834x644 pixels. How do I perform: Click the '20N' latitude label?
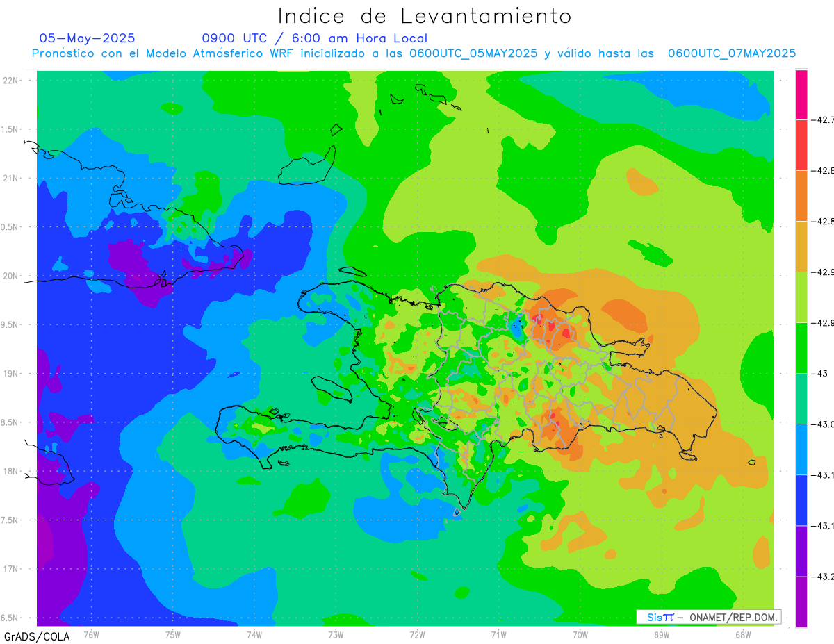point(11,276)
